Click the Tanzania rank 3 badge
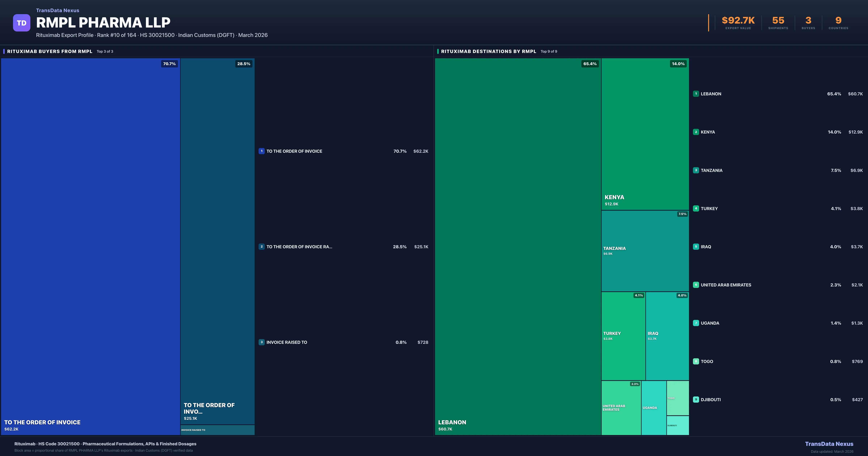Image resolution: width=868 pixels, height=456 pixels. (696, 170)
